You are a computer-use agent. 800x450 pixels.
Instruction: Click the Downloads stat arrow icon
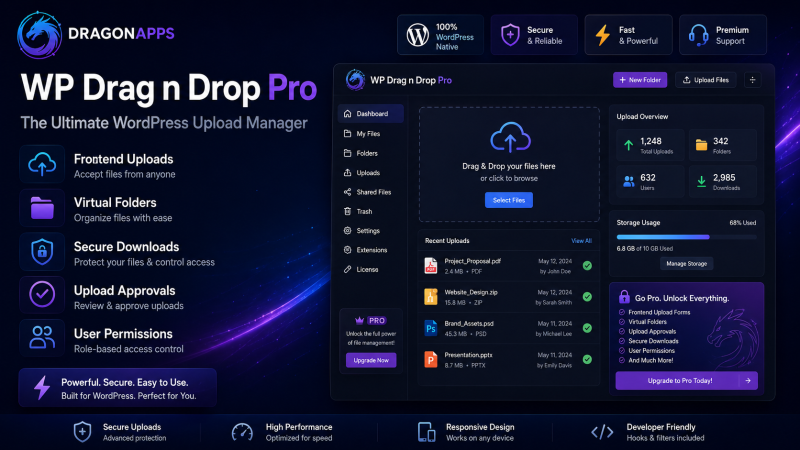coord(702,182)
